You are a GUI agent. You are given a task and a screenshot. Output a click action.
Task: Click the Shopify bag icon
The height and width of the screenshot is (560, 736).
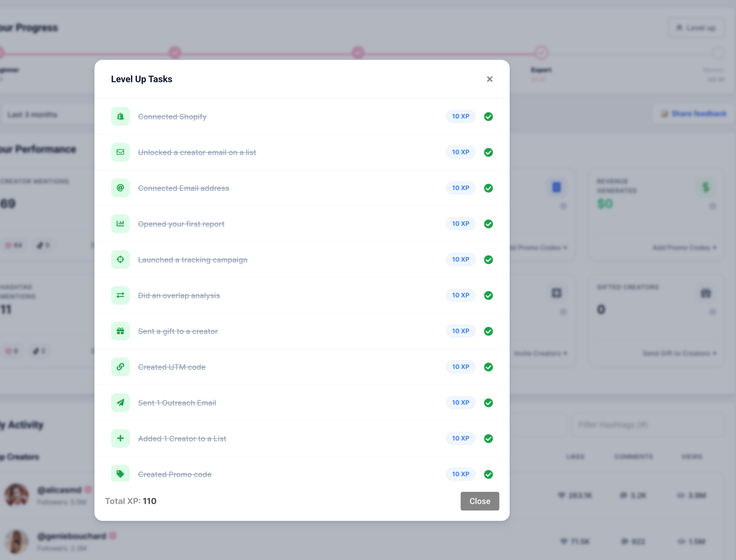pos(120,116)
